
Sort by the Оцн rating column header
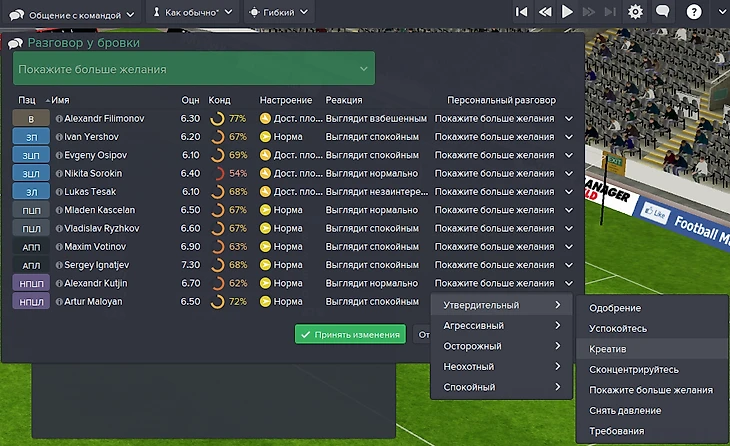(x=190, y=100)
